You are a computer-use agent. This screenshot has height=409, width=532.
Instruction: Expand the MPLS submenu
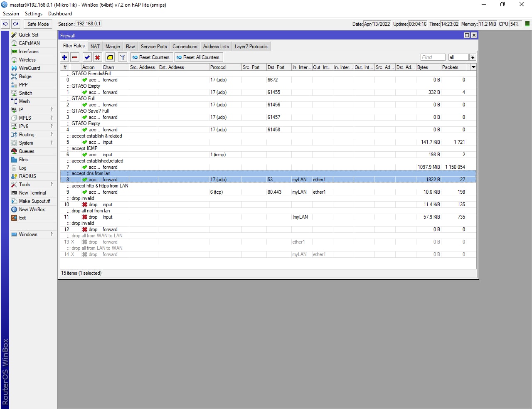click(33, 118)
